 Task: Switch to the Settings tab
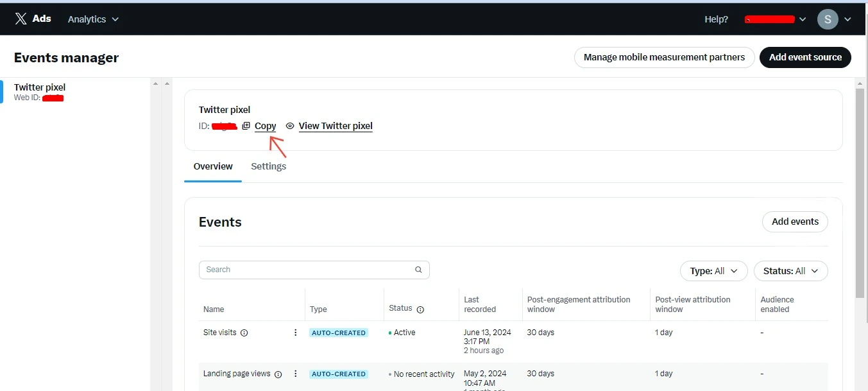pyautogui.click(x=268, y=166)
